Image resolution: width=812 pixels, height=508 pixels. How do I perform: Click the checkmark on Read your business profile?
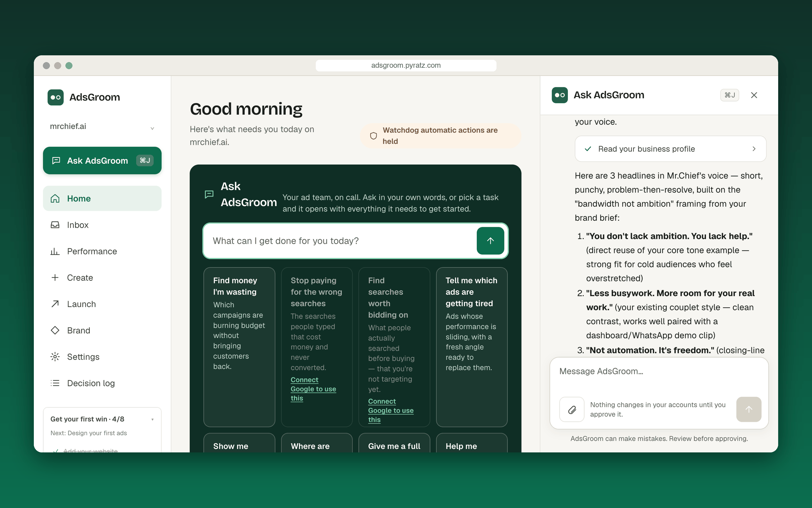tap(588, 148)
